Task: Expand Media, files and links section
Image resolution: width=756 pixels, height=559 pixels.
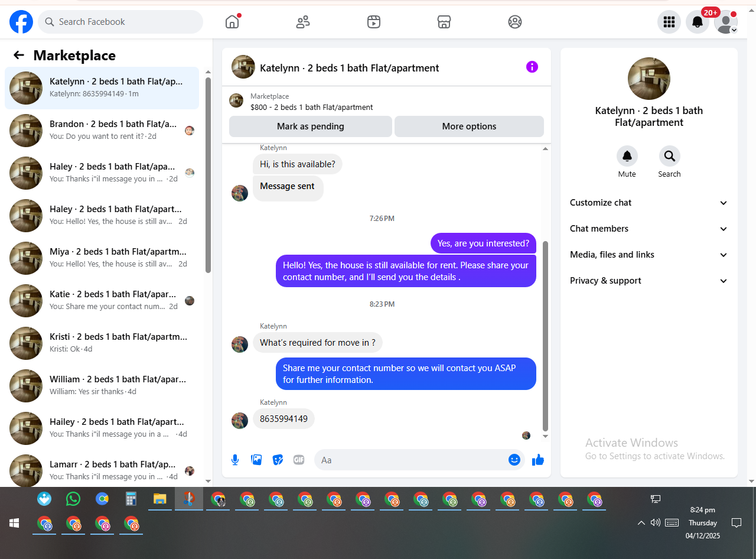Action: (649, 255)
